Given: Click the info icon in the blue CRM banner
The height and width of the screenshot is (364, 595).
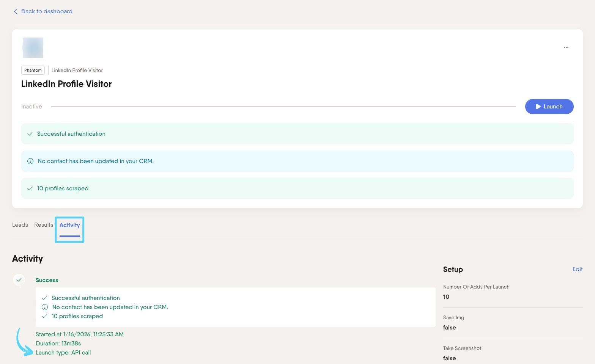Looking at the screenshot, I should 30,161.
